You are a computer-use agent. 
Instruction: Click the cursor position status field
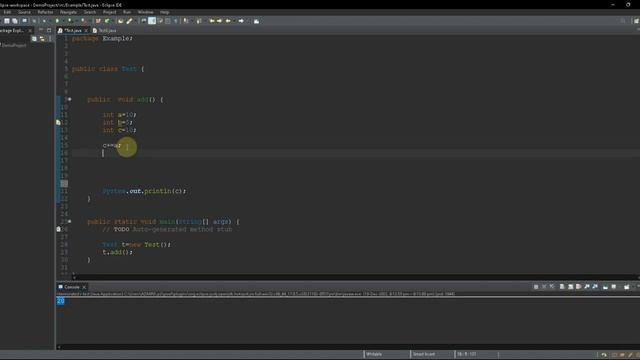click(x=466, y=354)
